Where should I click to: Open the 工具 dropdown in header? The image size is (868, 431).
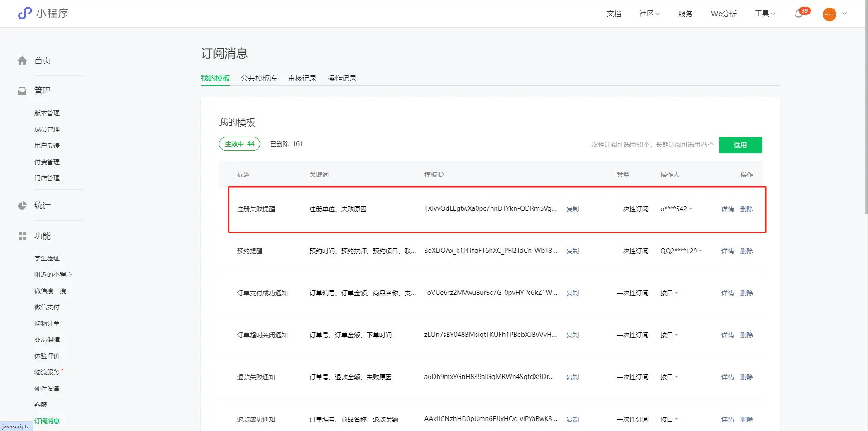click(x=764, y=14)
